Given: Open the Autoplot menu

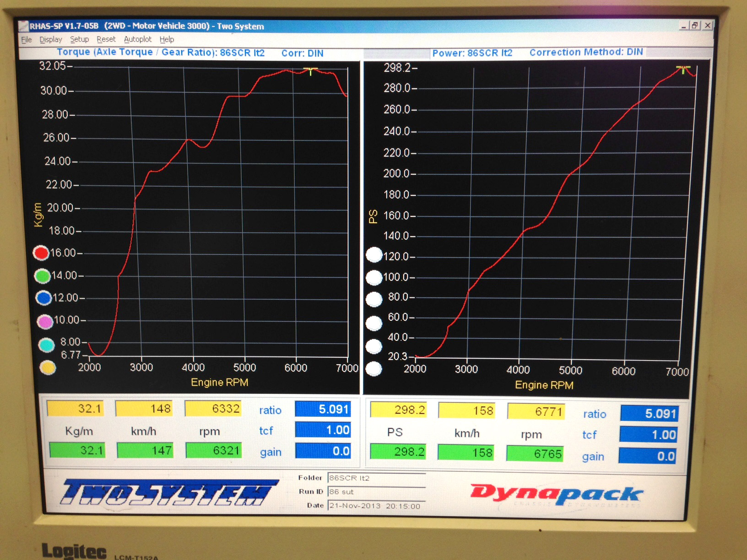Looking at the screenshot, I should tap(137, 39).
